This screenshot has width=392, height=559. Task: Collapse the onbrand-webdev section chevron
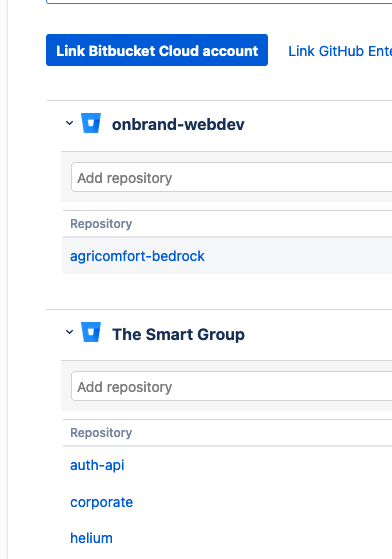(x=69, y=123)
